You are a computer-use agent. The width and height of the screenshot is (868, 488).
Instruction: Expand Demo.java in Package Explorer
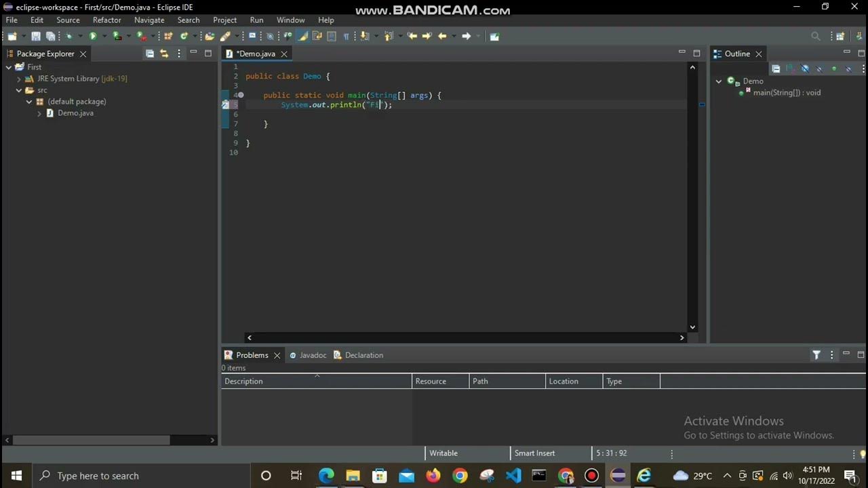[39, 113]
